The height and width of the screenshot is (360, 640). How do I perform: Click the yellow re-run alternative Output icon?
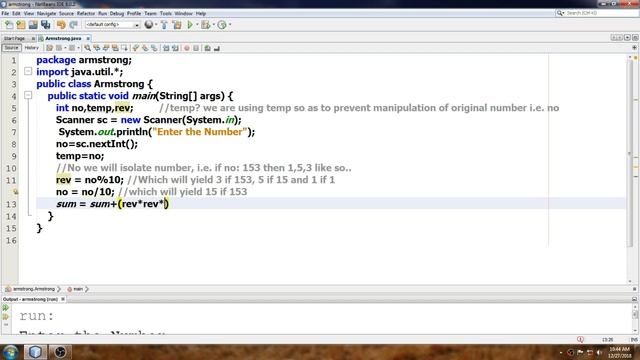tap(6, 316)
